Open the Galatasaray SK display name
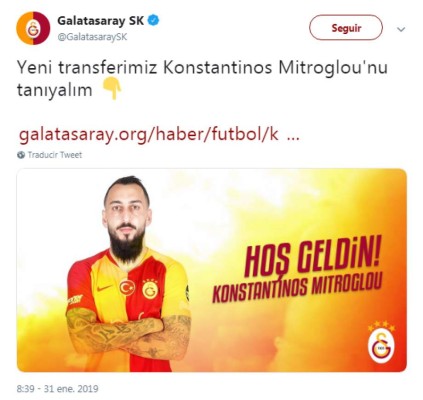423x400 pixels. (x=100, y=21)
